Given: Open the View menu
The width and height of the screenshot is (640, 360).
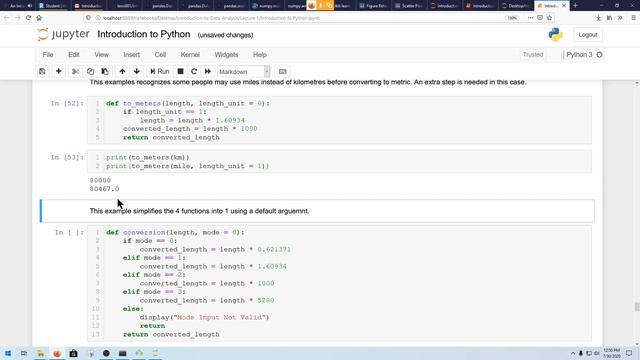Looking at the screenshot, I should click(101, 55).
